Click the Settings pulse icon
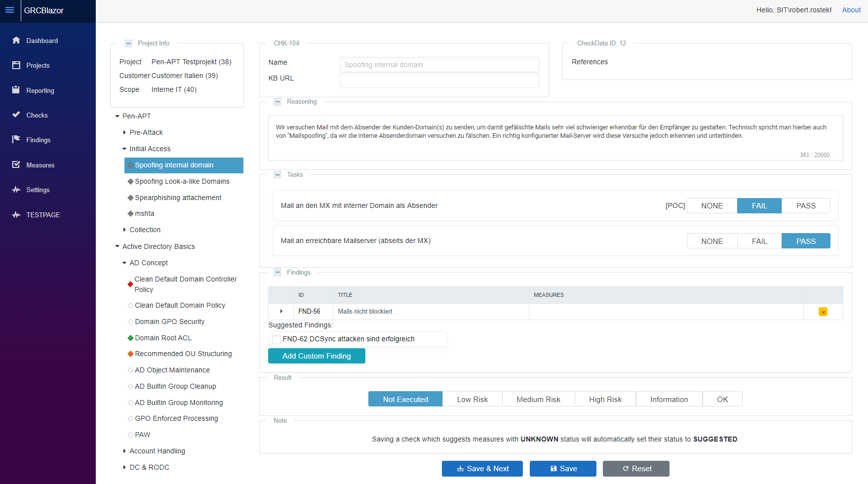 tap(16, 190)
